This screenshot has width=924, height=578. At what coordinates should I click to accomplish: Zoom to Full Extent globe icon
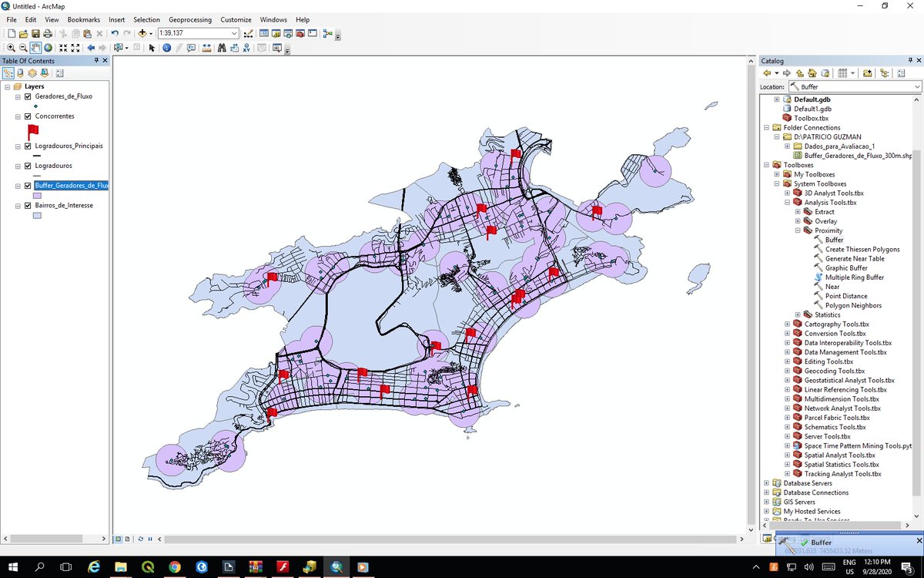[48, 48]
